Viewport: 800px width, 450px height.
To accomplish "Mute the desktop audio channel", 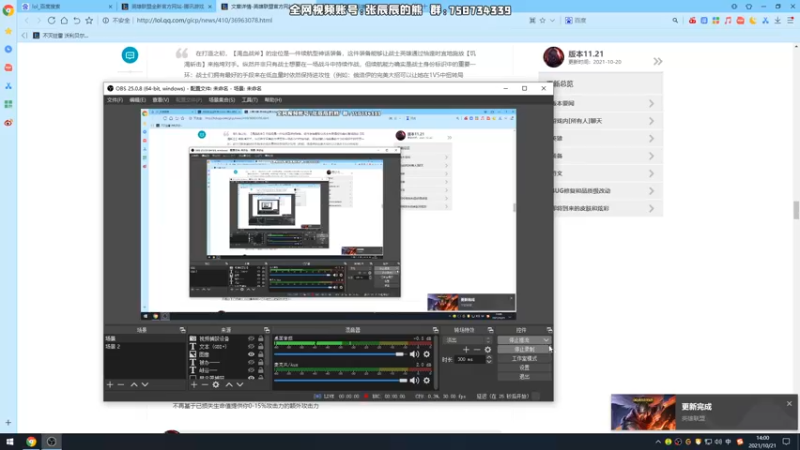I will (x=414, y=354).
